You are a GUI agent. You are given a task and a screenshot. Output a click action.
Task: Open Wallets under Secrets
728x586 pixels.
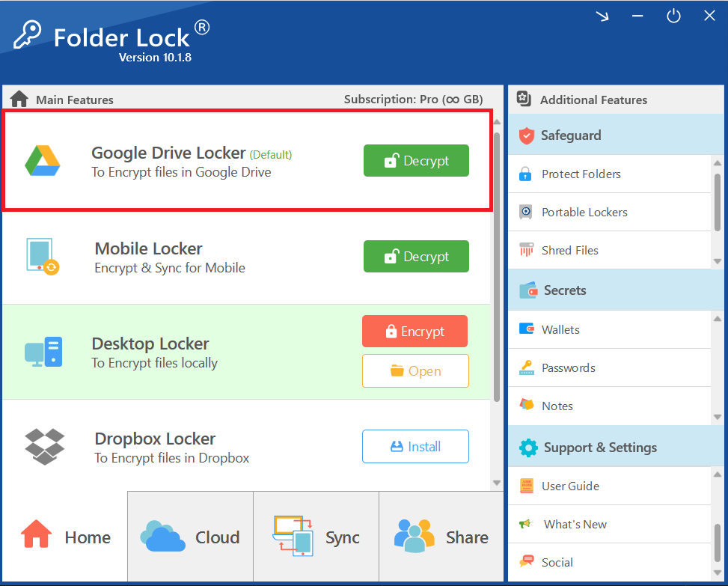click(610, 329)
